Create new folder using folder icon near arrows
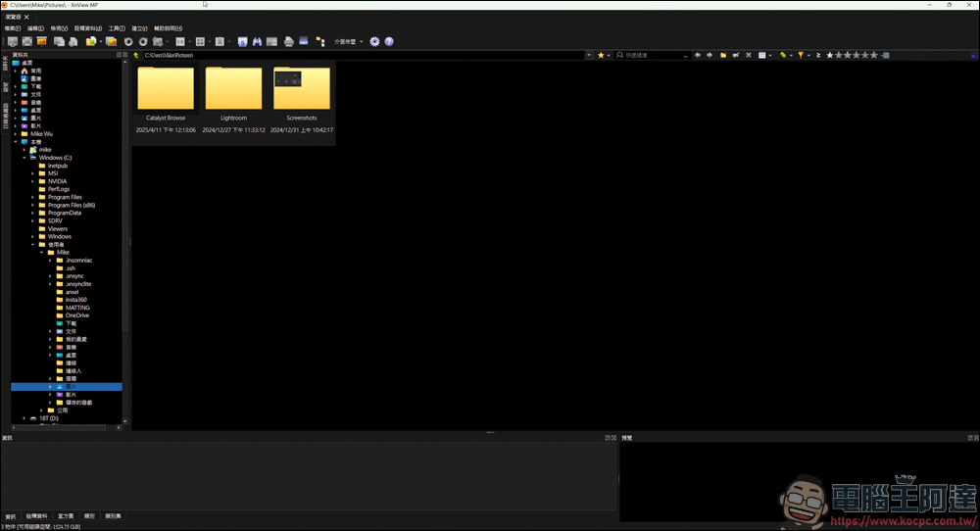This screenshot has width=980, height=531. pos(723,55)
